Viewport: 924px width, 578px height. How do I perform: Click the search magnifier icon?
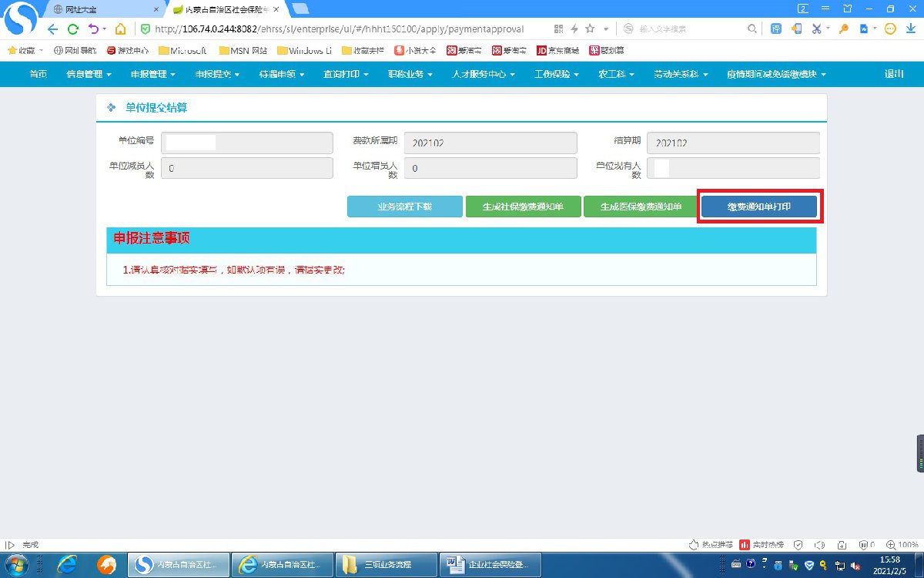coord(752,29)
